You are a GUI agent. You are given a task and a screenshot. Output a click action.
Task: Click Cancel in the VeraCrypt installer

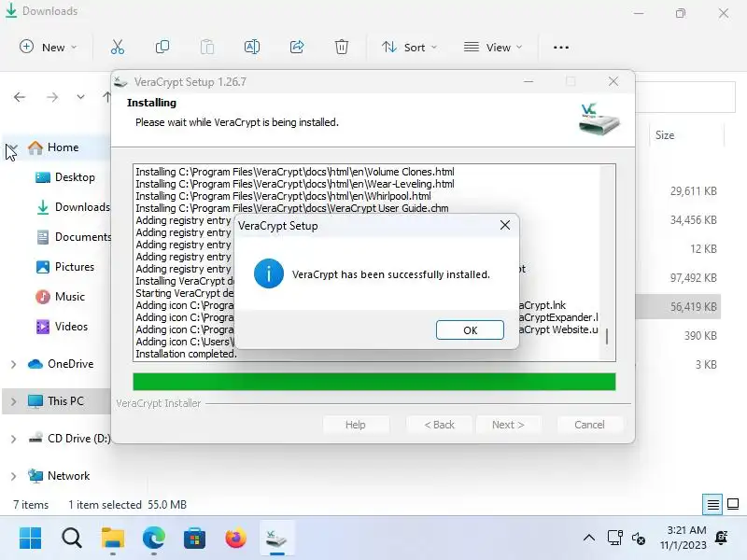point(590,425)
